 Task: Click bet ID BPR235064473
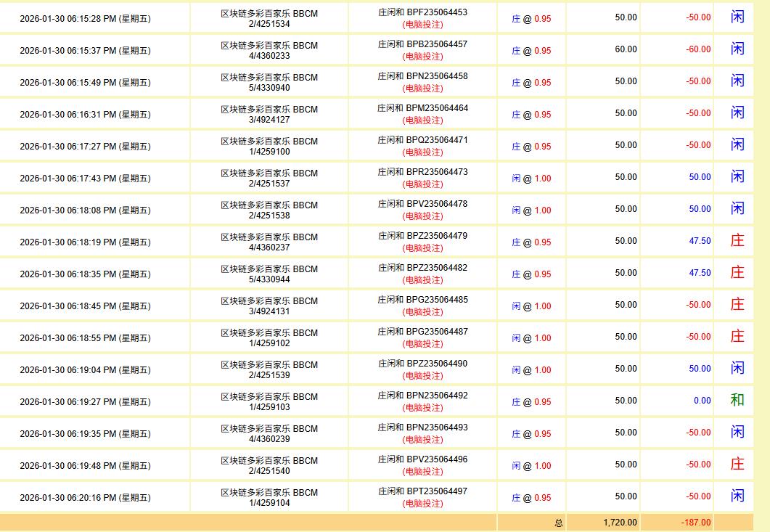point(437,172)
